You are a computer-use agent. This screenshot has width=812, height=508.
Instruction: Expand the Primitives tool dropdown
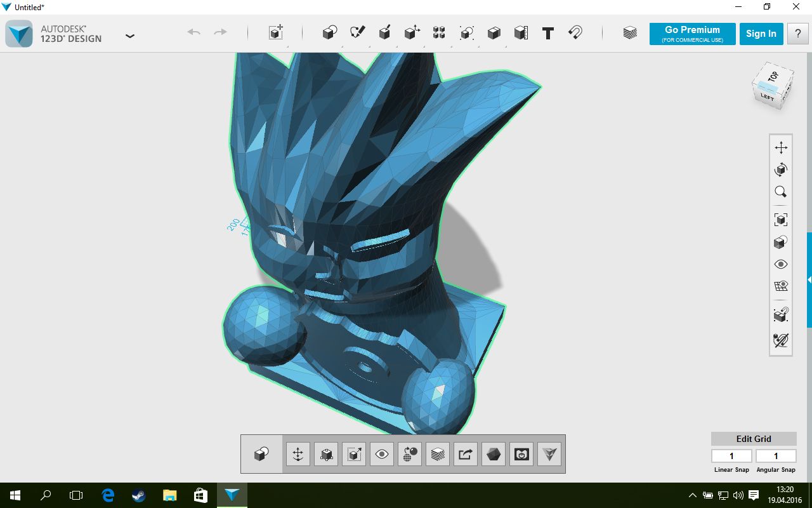coord(329,33)
